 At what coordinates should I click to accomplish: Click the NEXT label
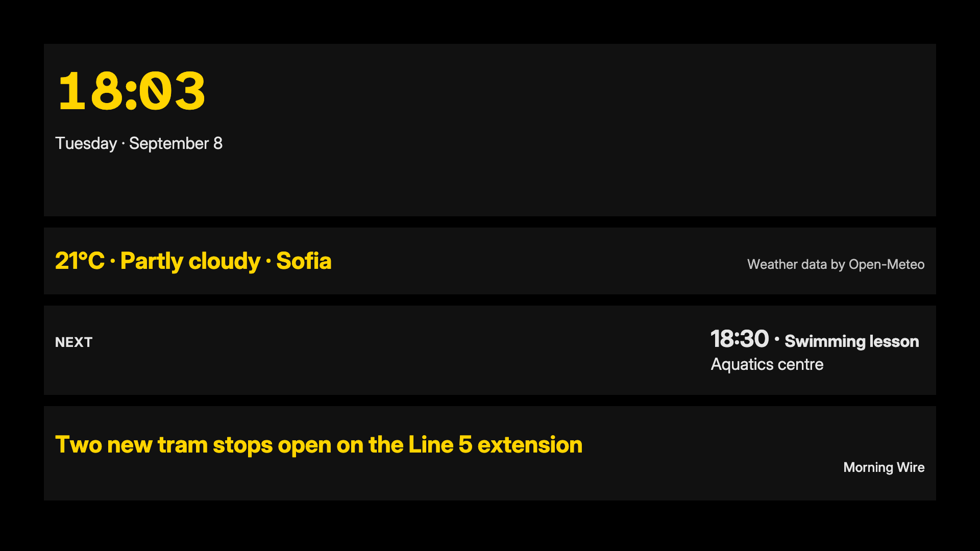click(74, 342)
